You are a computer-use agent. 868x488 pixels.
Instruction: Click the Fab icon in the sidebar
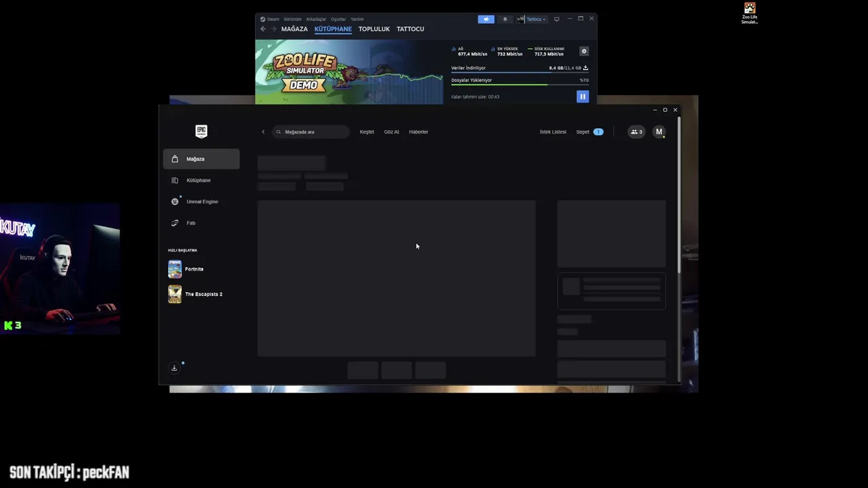click(175, 223)
